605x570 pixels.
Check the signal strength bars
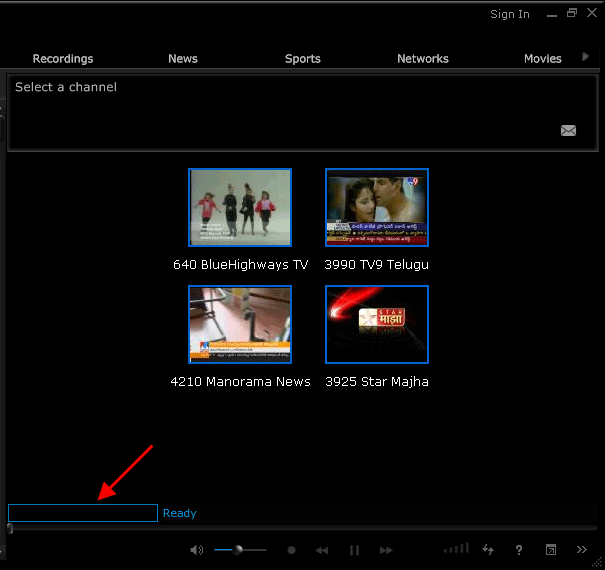(x=456, y=549)
